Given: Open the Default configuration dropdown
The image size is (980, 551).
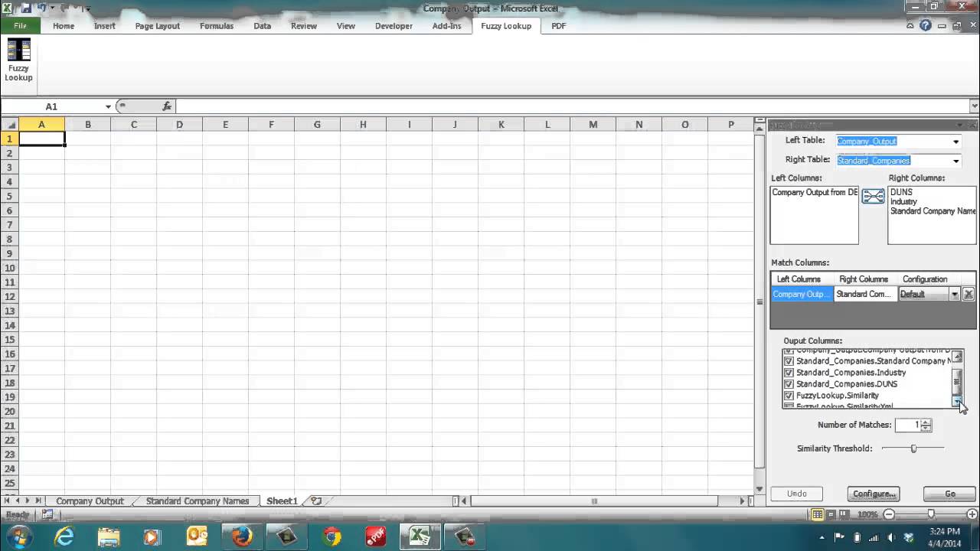Looking at the screenshot, I should coord(954,294).
